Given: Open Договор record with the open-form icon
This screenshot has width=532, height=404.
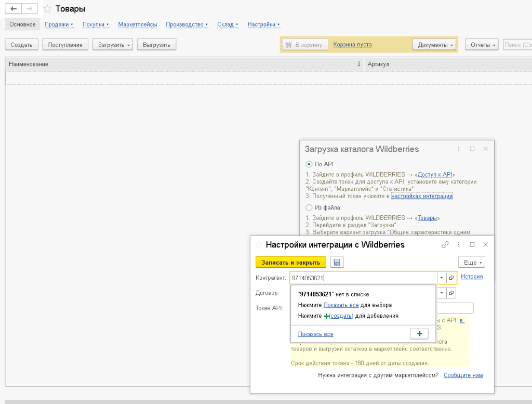Looking at the screenshot, I should [451, 293].
